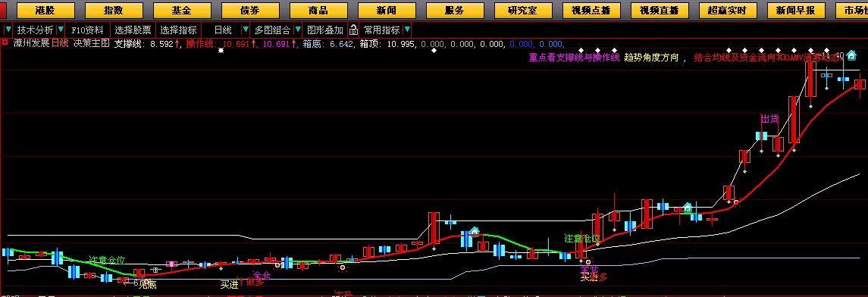Viewport: 868px width, 297px height.
Task: Click the F10资料 button
Action: coord(87,30)
